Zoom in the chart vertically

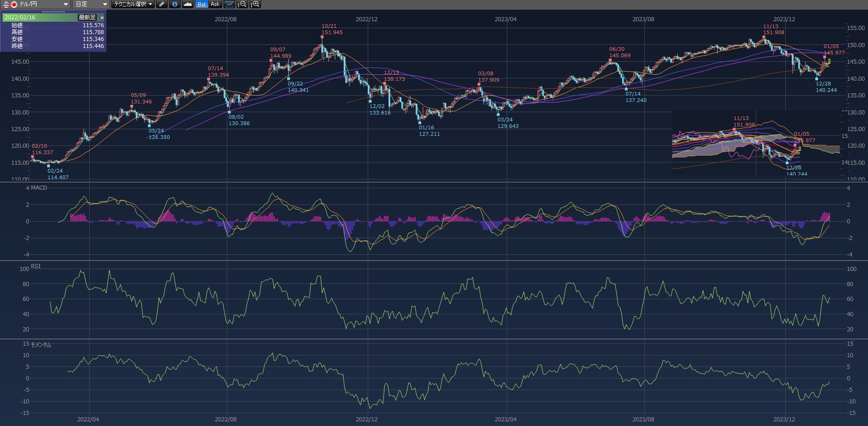click(x=255, y=4)
